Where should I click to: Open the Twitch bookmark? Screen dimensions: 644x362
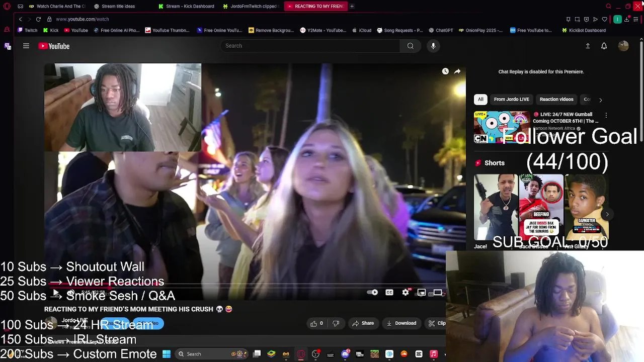(x=27, y=30)
